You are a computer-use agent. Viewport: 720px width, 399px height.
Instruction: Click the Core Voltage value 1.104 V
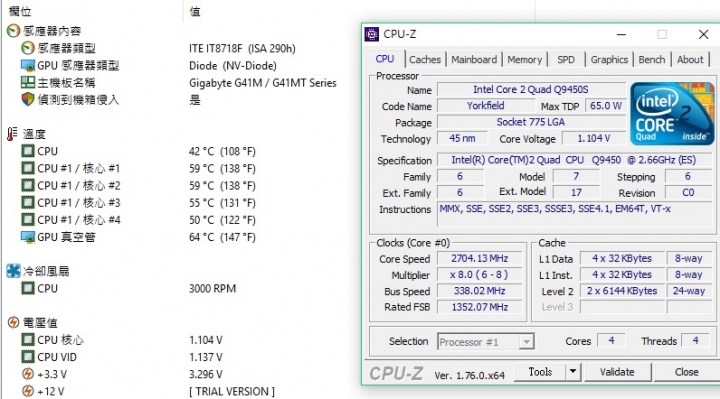(x=594, y=138)
